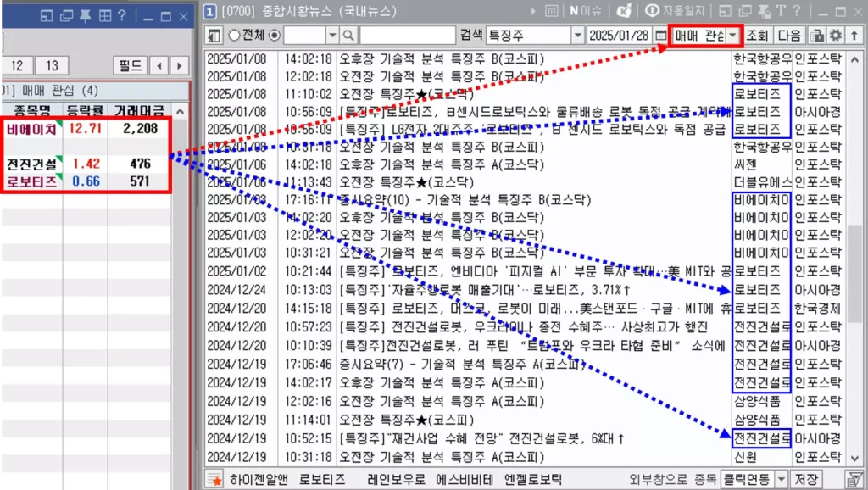Viewport: 868px width, 490px height.
Task: Open the calendar date picker icon
Action: click(661, 36)
